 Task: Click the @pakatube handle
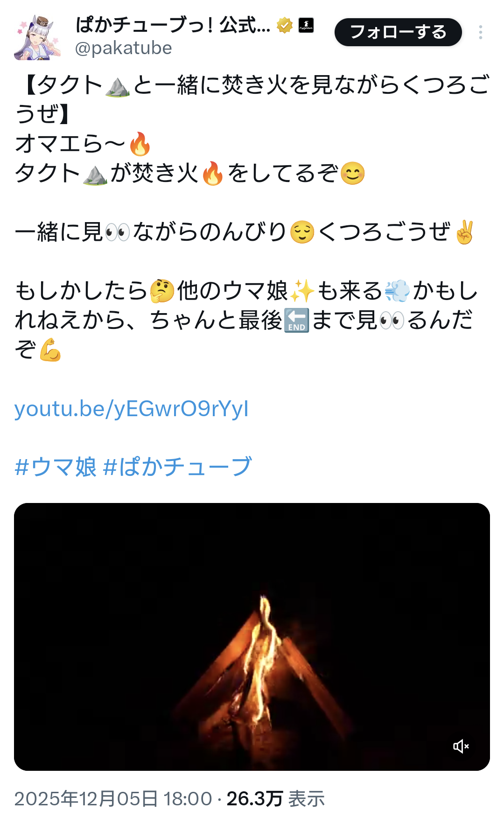pyautogui.click(x=123, y=48)
